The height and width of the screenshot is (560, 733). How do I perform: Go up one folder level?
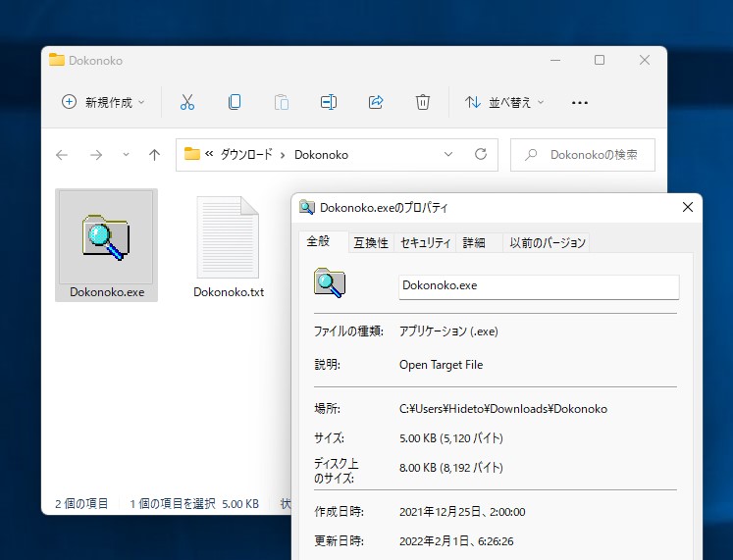[x=155, y=155]
